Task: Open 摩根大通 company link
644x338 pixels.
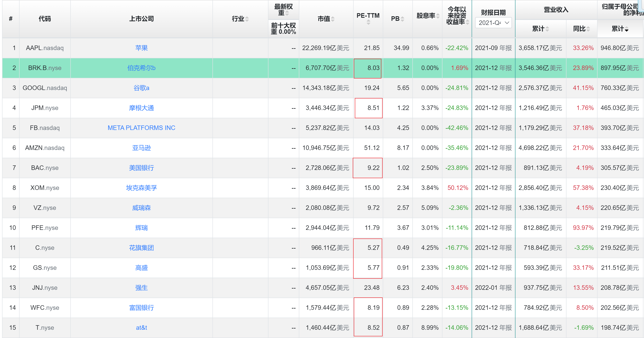Action: (141, 108)
